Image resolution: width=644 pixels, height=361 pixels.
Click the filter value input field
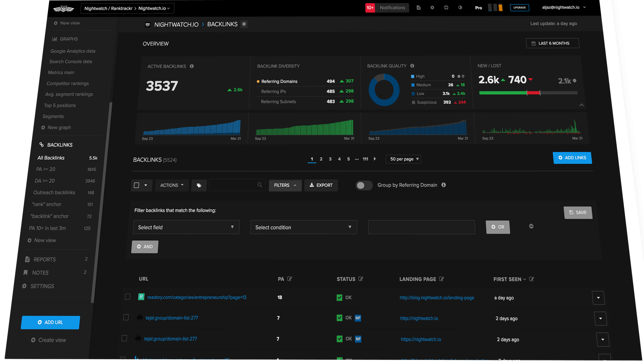[x=421, y=227]
